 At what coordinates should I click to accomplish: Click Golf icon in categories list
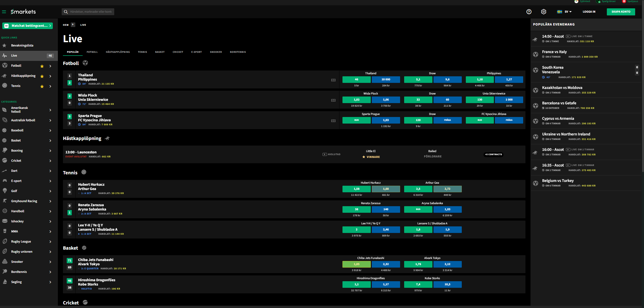[5, 191]
